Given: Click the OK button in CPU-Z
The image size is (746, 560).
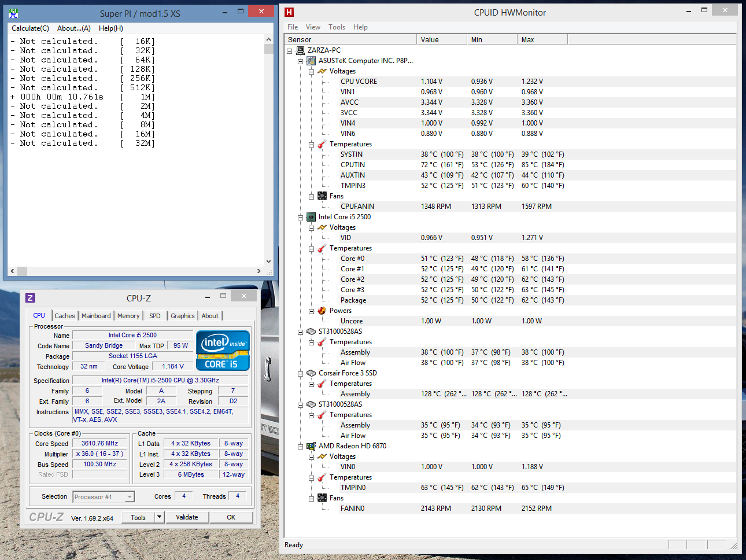Looking at the screenshot, I should [231, 517].
